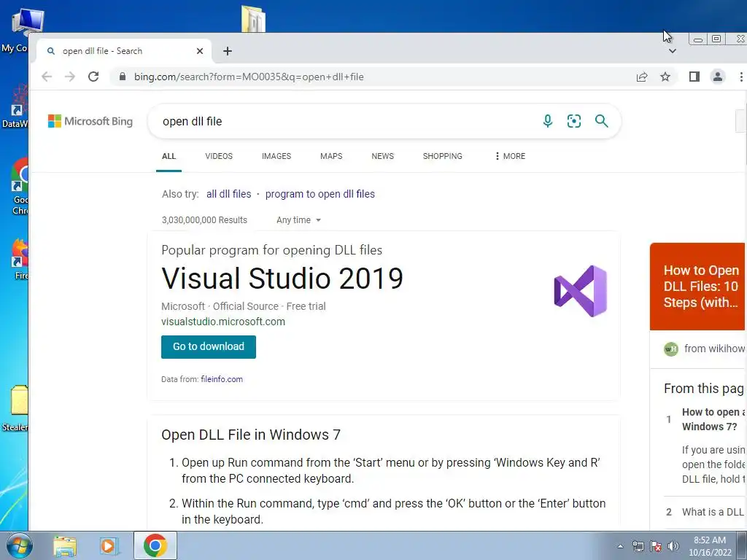Image resolution: width=747 pixels, height=560 pixels.
Task: Open tab search chevron in title bar
Action: [x=672, y=51]
